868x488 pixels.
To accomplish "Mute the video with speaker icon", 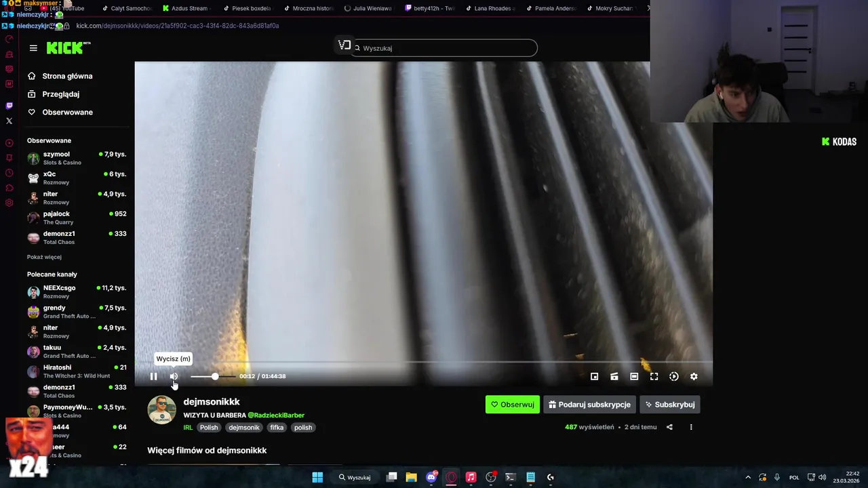I will pyautogui.click(x=174, y=376).
